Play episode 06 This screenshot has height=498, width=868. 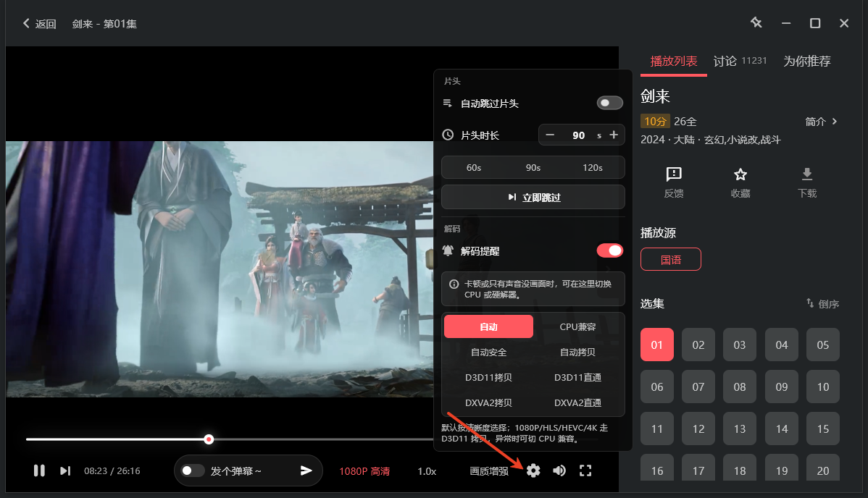tap(657, 387)
